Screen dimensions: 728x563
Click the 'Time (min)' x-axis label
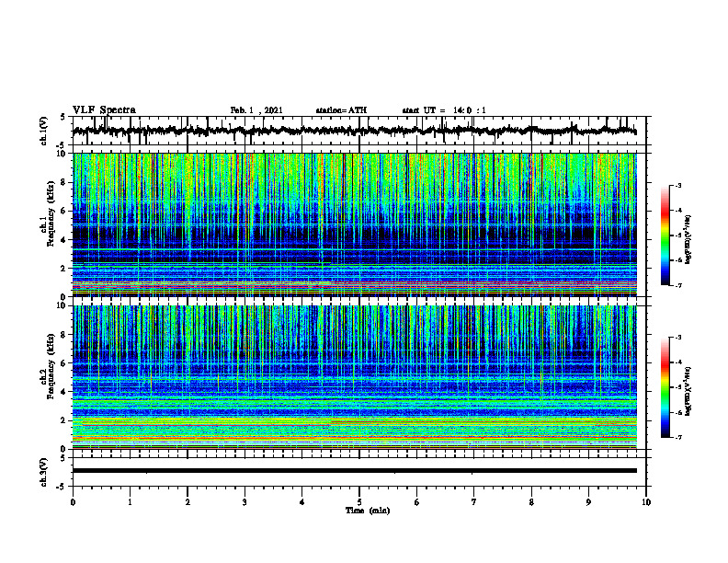tap(368, 511)
